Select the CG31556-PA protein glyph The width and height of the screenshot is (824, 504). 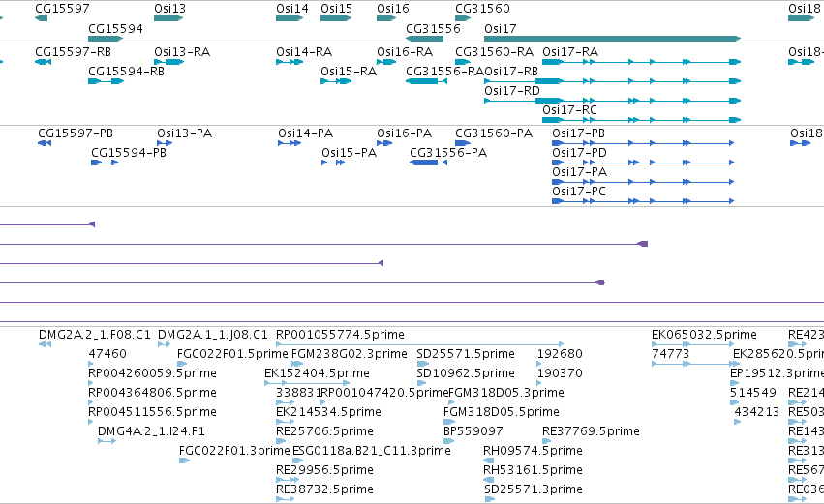[428, 163]
